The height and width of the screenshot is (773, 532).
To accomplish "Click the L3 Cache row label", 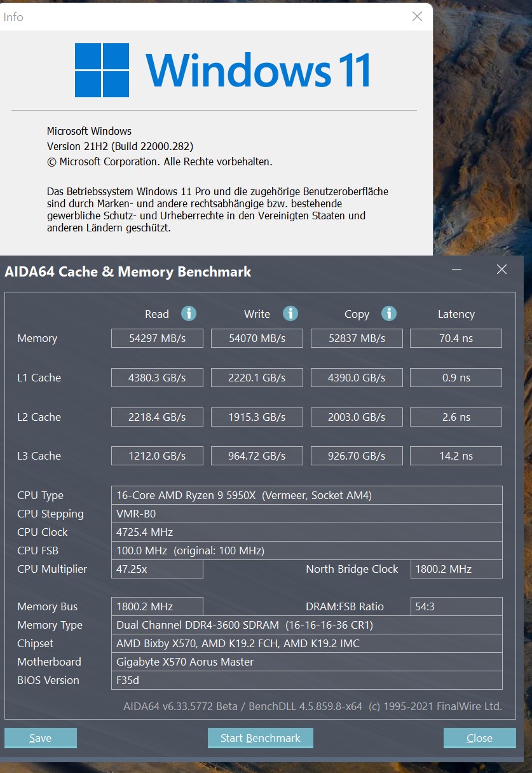I will 39,456.
